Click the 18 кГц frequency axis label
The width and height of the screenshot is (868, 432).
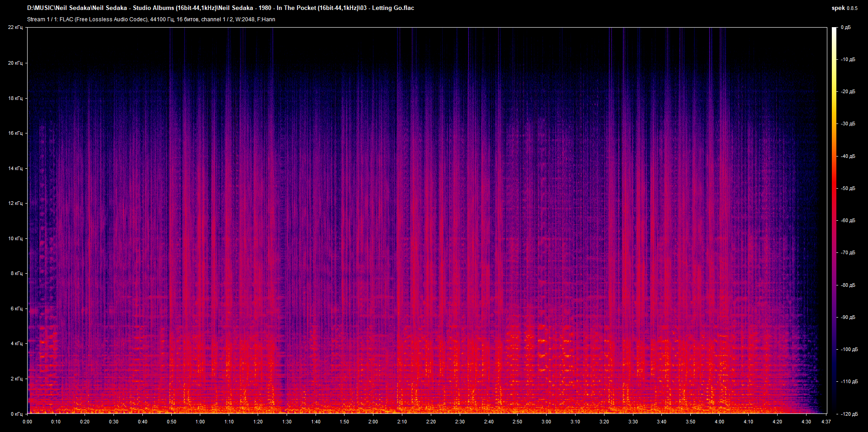[15, 98]
